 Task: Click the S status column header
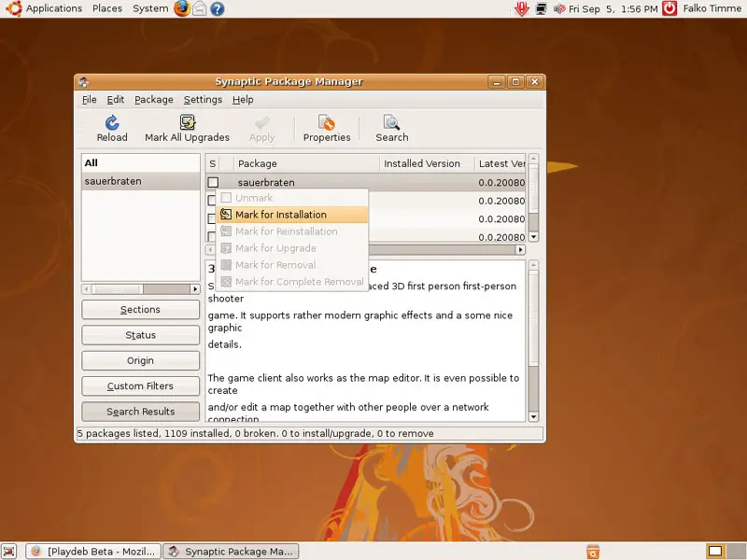tap(213, 164)
